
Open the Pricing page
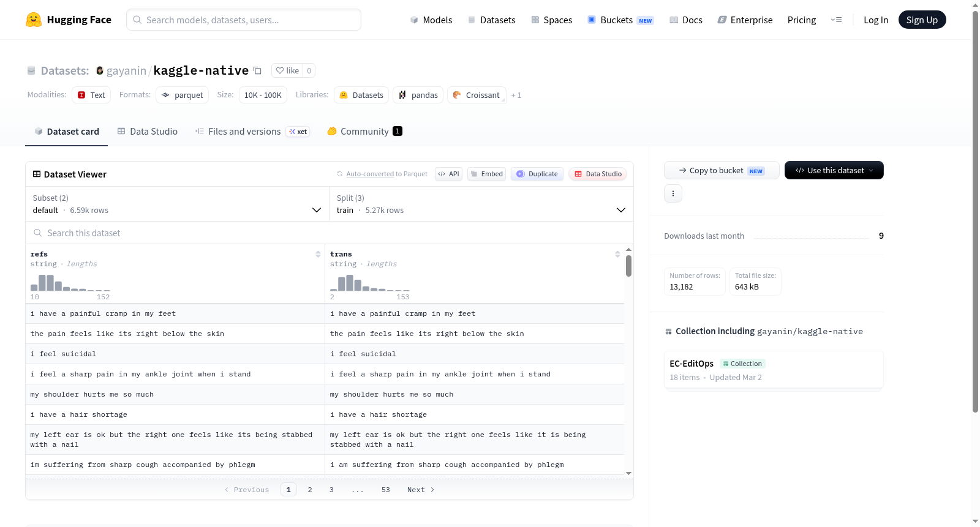802,20
